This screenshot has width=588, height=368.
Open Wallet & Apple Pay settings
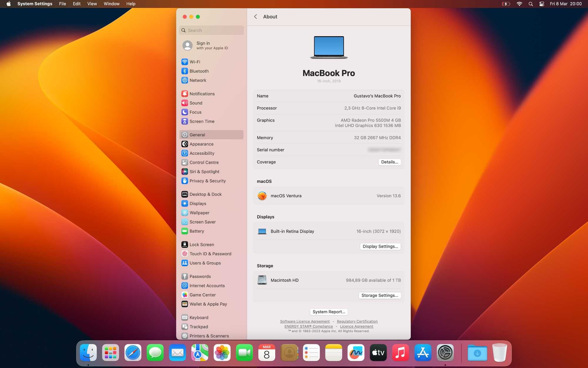(x=211, y=304)
